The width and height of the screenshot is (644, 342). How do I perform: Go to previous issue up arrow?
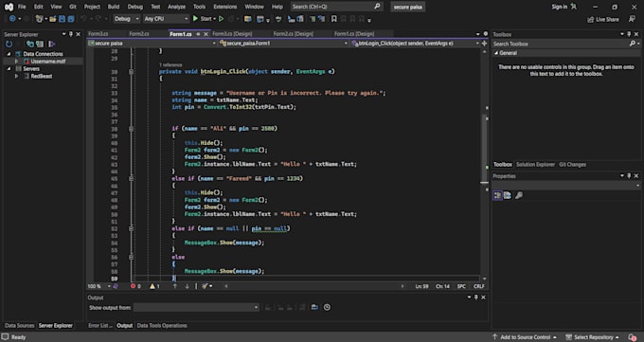(x=175, y=286)
